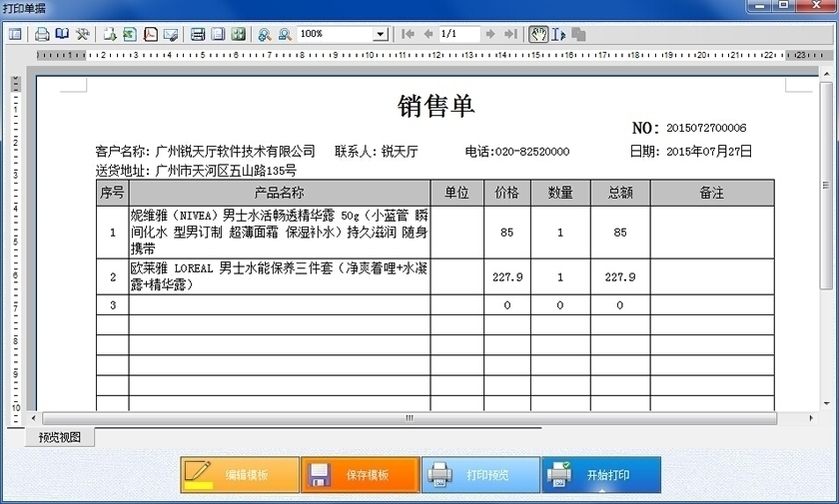
Task: Select the 预览视图 tab
Action: click(60, 437)
